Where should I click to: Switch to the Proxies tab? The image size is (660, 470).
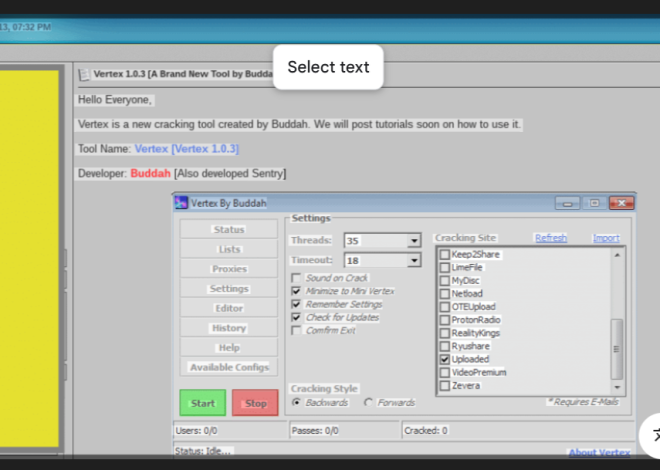[229, 269]
